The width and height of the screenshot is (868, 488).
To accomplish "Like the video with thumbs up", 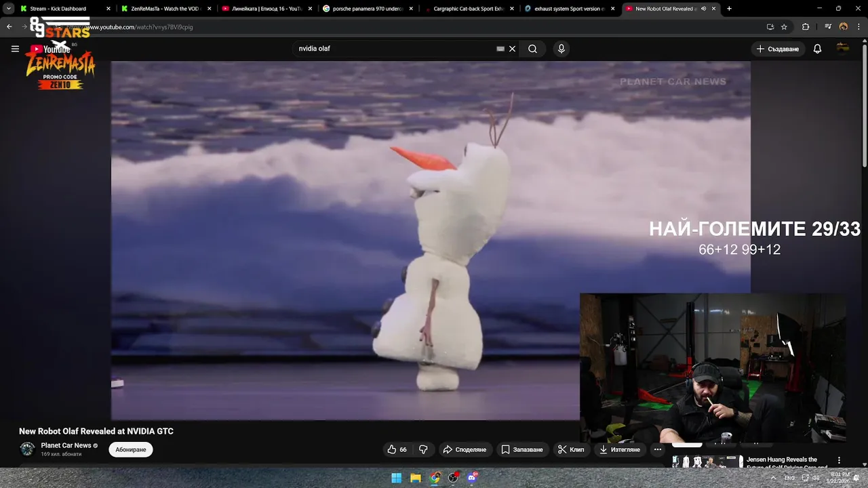I will 397,449.
